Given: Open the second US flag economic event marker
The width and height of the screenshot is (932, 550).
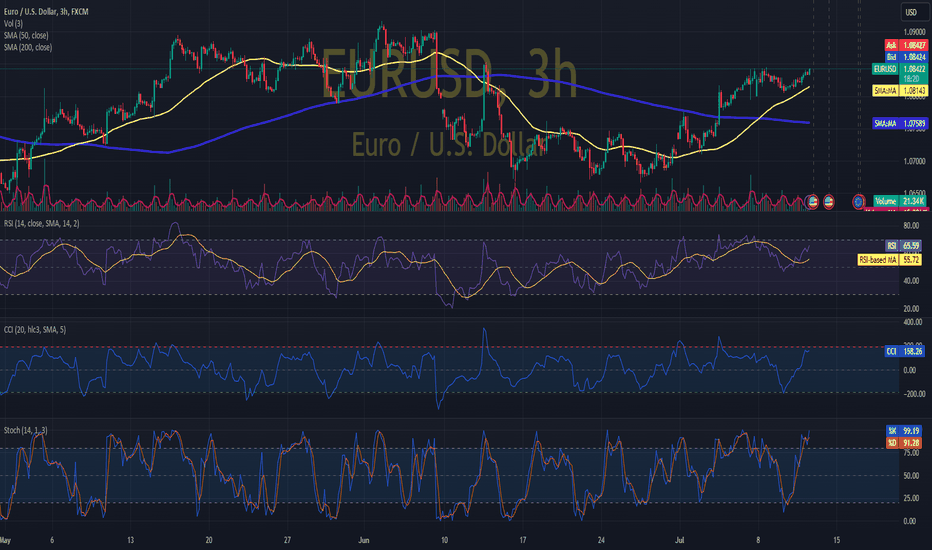Looking at the screenshot, I should click(x=828, y=202).
